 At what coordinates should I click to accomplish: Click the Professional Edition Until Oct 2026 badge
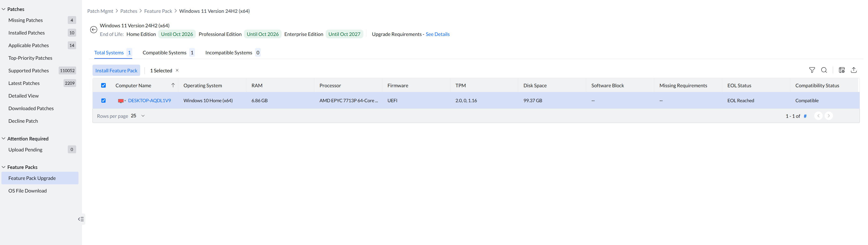point(262,34)
